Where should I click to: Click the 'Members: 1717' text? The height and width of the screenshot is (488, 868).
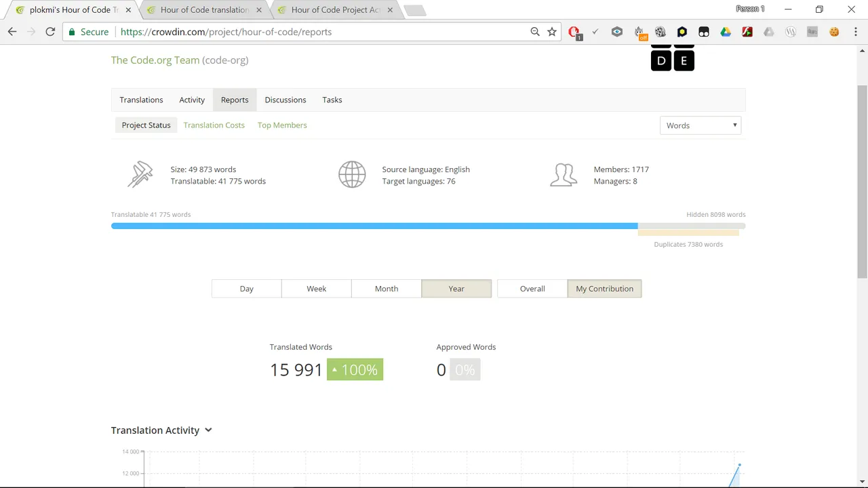pos(621,169)
